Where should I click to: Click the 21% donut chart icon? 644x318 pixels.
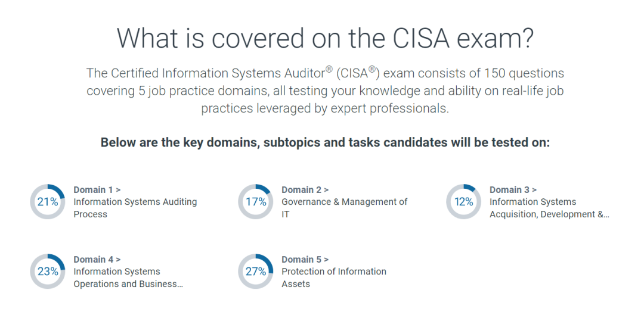tap(48, 201)
